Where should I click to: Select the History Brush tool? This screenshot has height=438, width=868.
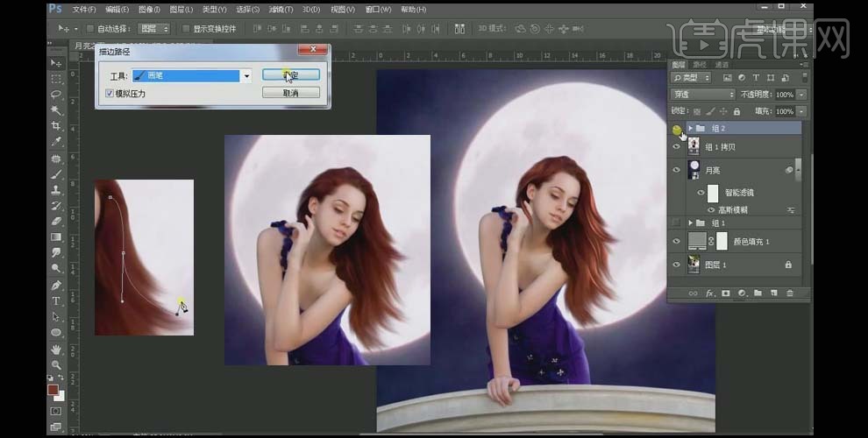coord(56,206)
